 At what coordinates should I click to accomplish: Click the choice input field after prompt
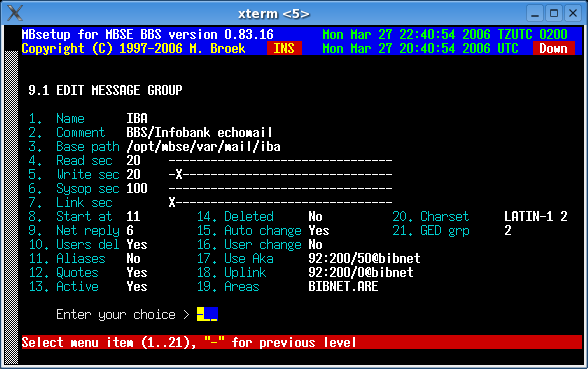pos(207,314)
